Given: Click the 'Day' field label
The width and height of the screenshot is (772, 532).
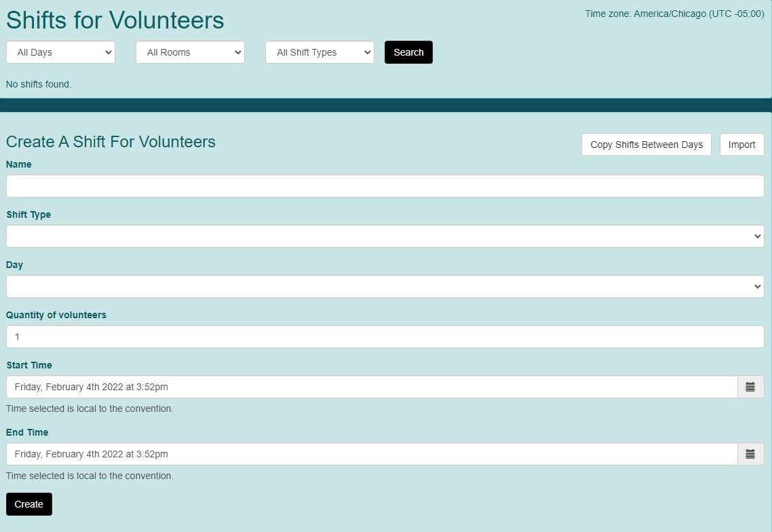Looking at the screenshot, I should pyautogui.click(x=14, y=265).
